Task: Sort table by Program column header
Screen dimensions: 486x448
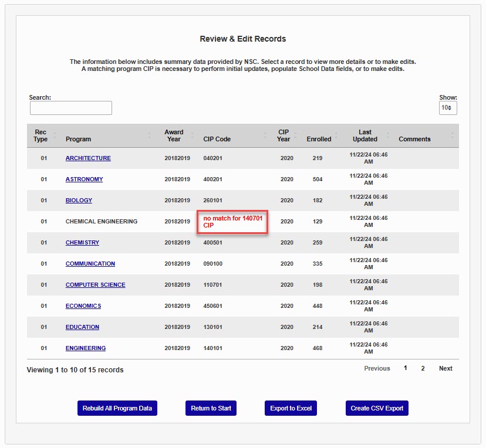Action: (x=79, y=139)
